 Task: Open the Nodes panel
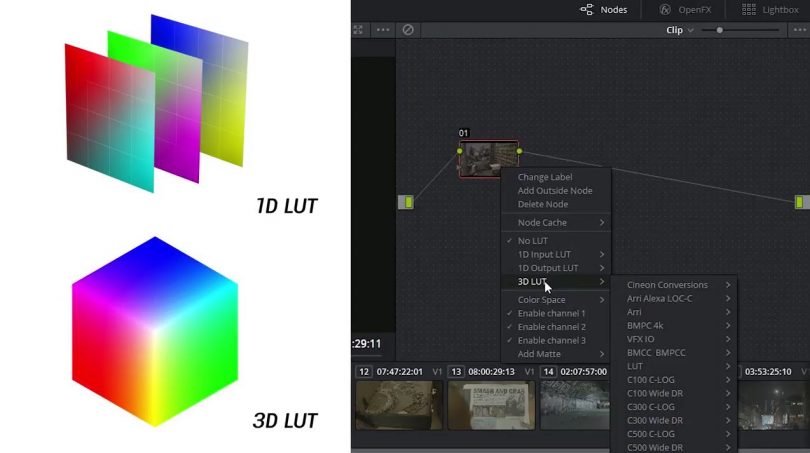click(x=603, y=9)
